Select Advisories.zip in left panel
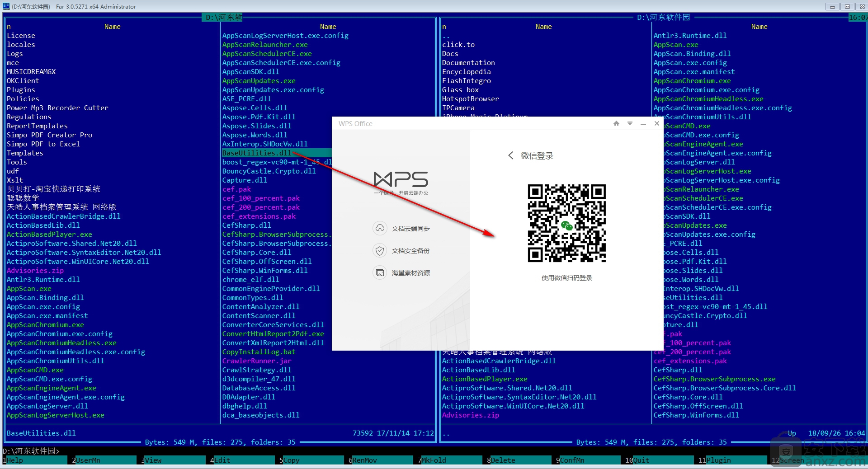The width and height of the screenshot is (868, 469). click(x=35, y=270)
